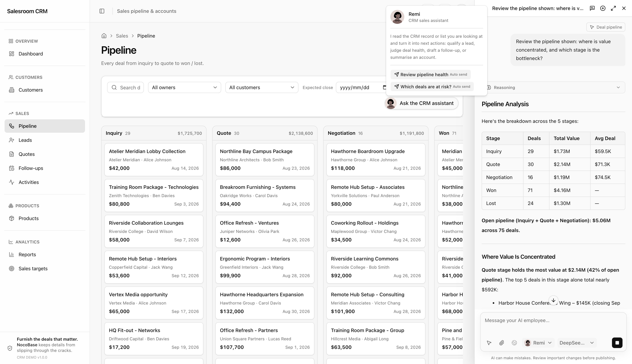Click the scroll-to-bottom arrow in chat

tap(553, 300)
